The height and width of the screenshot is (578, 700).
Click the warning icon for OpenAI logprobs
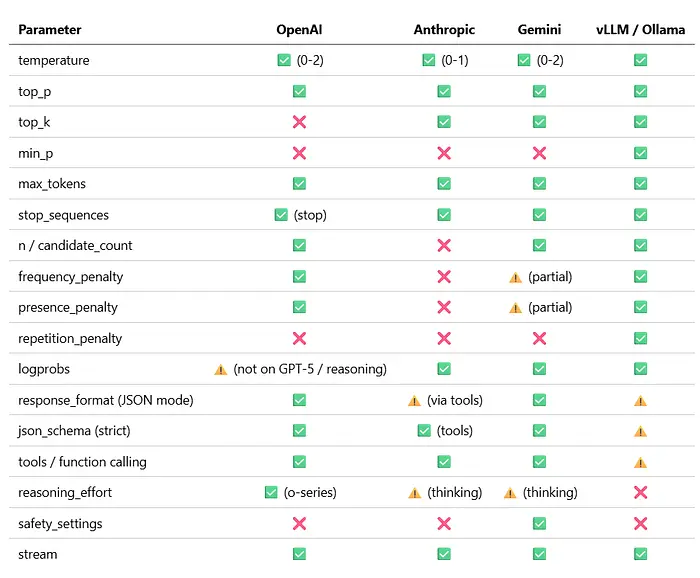point(221,369)
